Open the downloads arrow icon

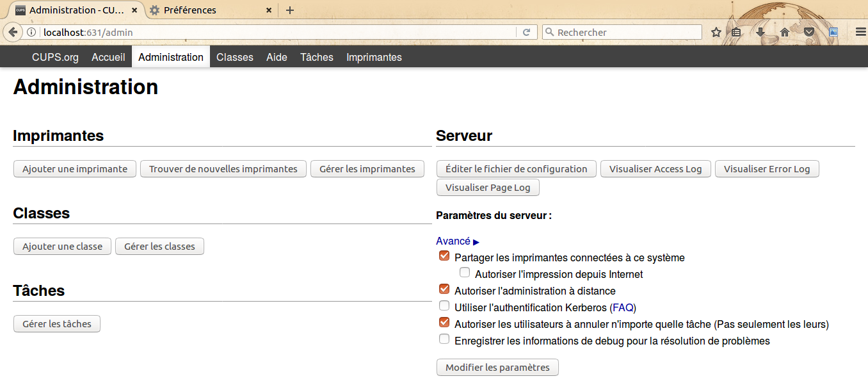(x=760, y=32)
